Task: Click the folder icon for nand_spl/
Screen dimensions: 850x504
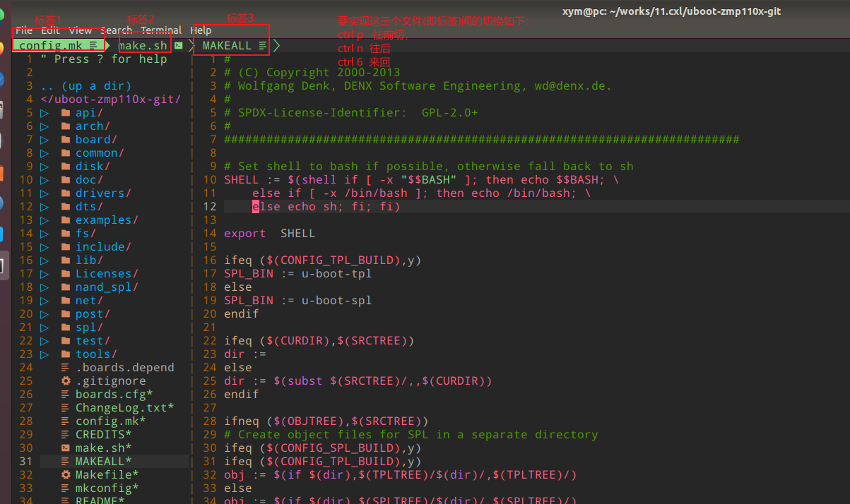Action: click(x=65, y=287)
